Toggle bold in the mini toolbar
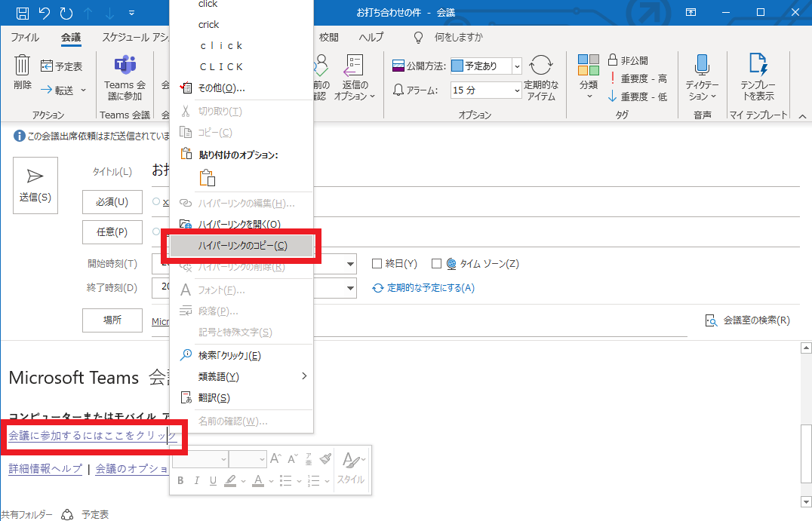The image size is (812, 521). pos(180,481)
